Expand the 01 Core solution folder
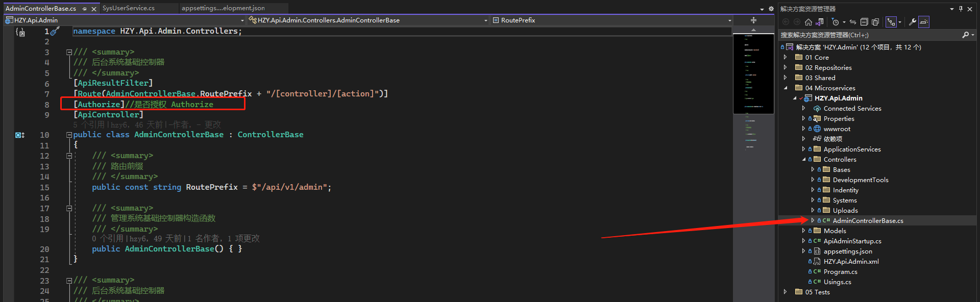Viewport: 980px width, 302px height. [x=786, y=57]
